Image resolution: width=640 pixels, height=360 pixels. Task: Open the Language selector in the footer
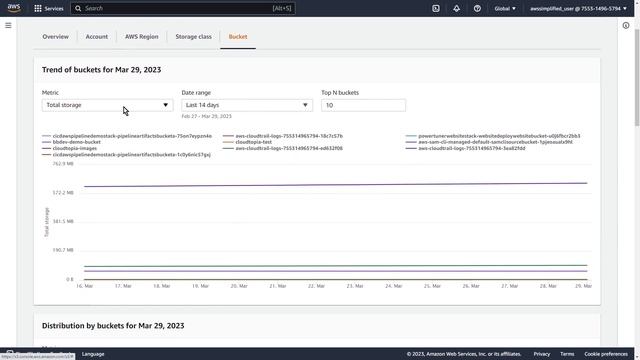(x=93, y=354)
